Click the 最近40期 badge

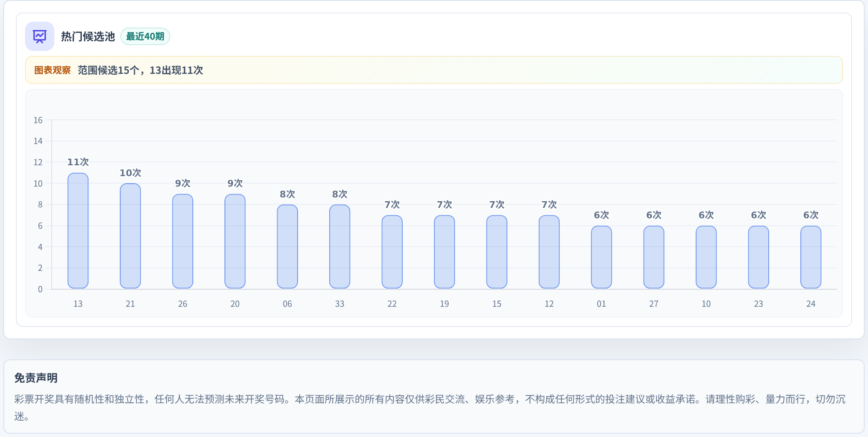tap(145, 36)
